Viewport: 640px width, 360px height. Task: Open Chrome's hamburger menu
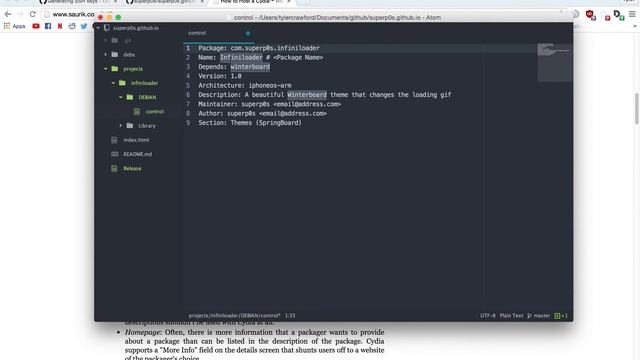pos(632,14)
